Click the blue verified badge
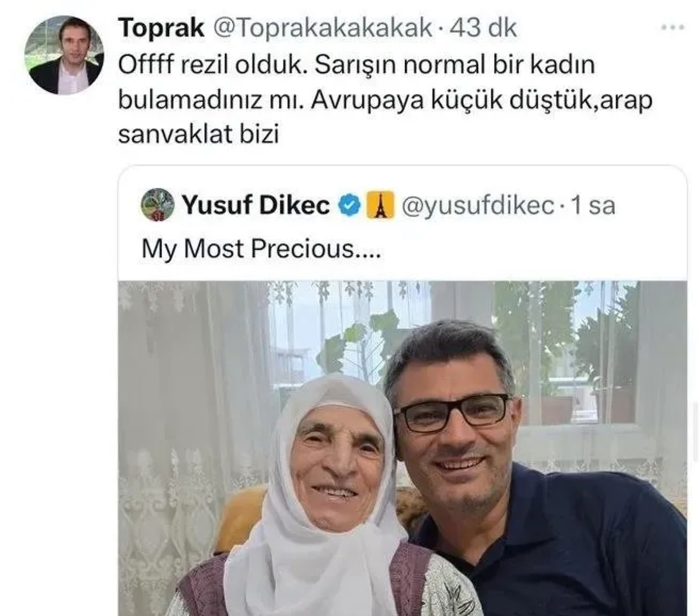Screen dimensions: 700x616 349,205
